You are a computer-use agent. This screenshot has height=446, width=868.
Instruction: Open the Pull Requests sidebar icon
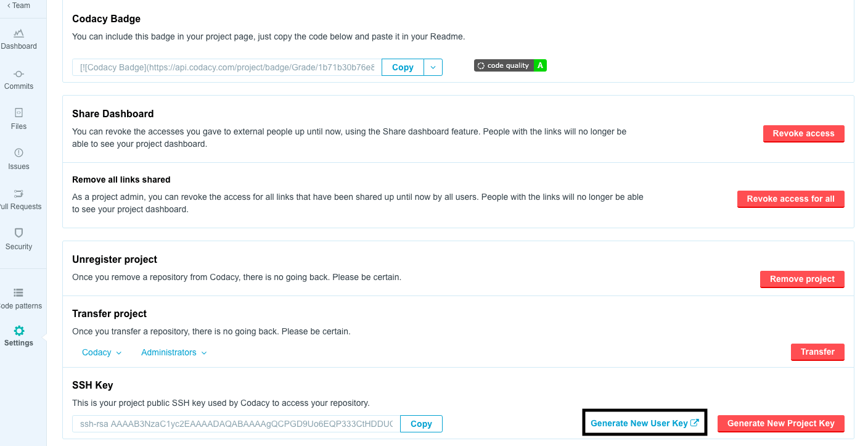pyautogui.click(x=18, y=193)
